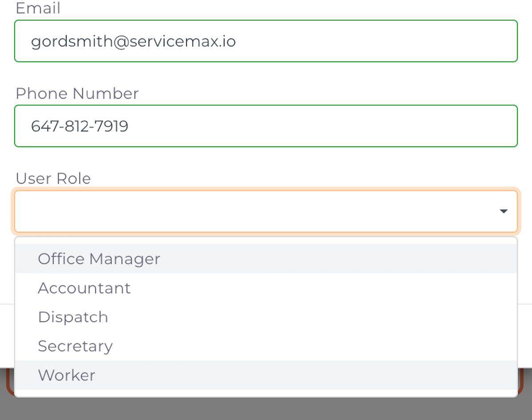This screenshot has height=420, width=532.
Task: Dismiss dropdown by clicking gray backdrop below list
Action: 266,409
